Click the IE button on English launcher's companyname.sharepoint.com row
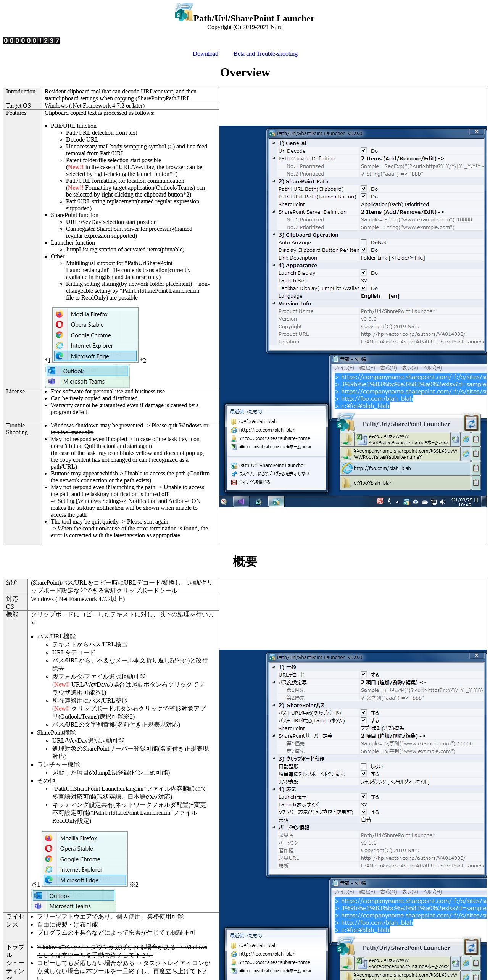Screen dimensions: 490x980 click(x=466, y=454)
